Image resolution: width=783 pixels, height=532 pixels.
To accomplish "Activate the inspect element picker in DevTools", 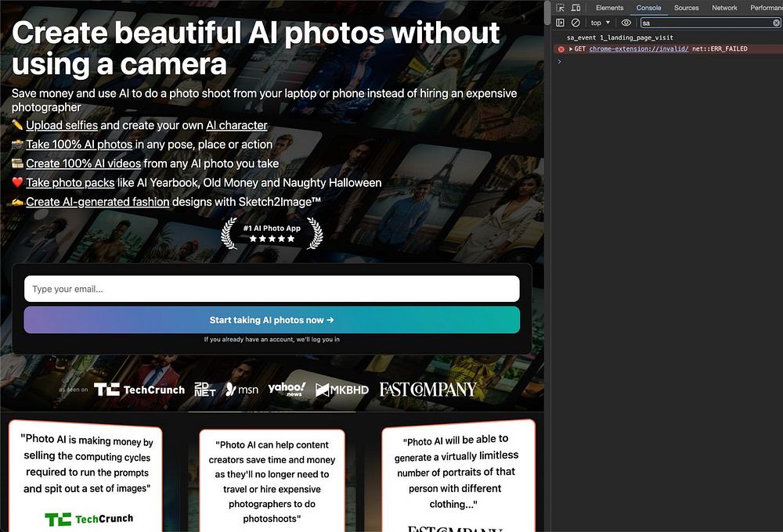I will [x=560, y=8].
